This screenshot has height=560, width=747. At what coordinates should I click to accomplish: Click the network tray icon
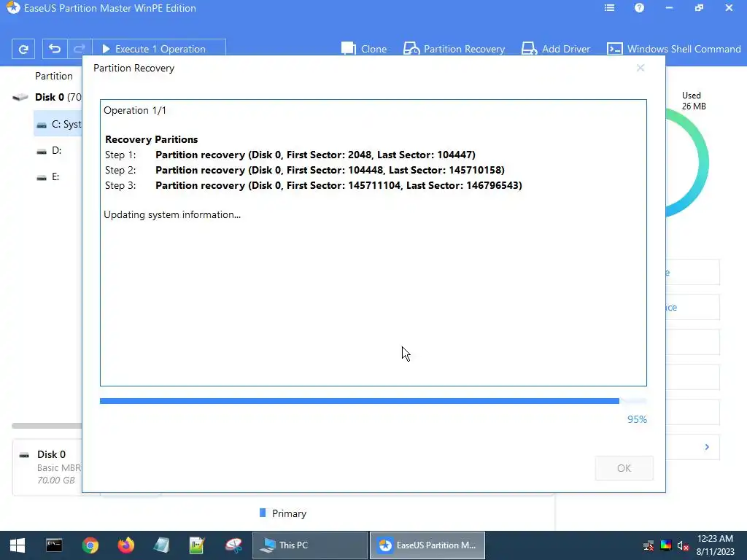649,545
